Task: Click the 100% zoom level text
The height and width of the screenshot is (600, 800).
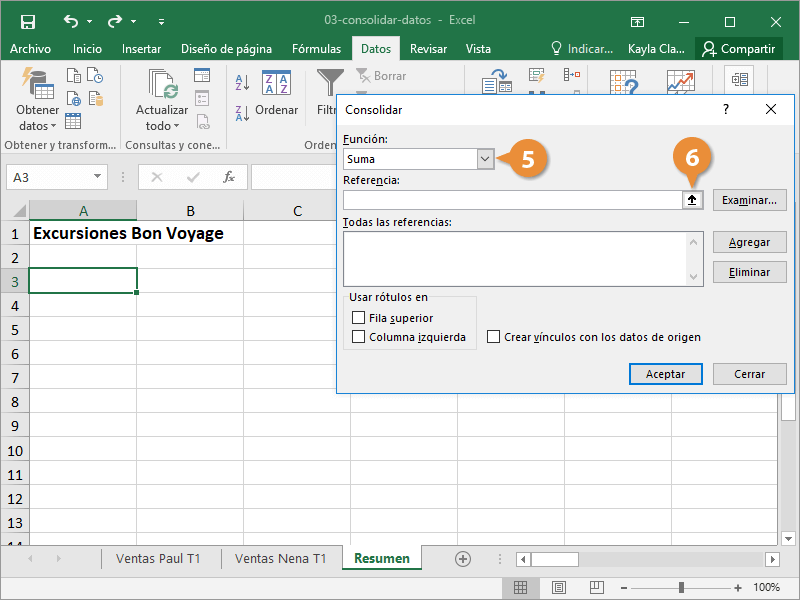Action: tap(766, 588)
